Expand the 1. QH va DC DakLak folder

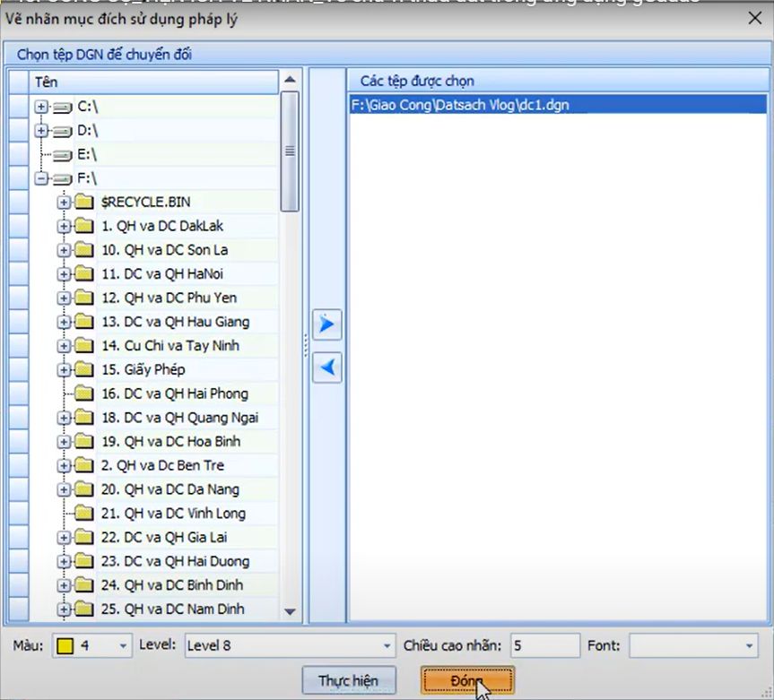64,226
